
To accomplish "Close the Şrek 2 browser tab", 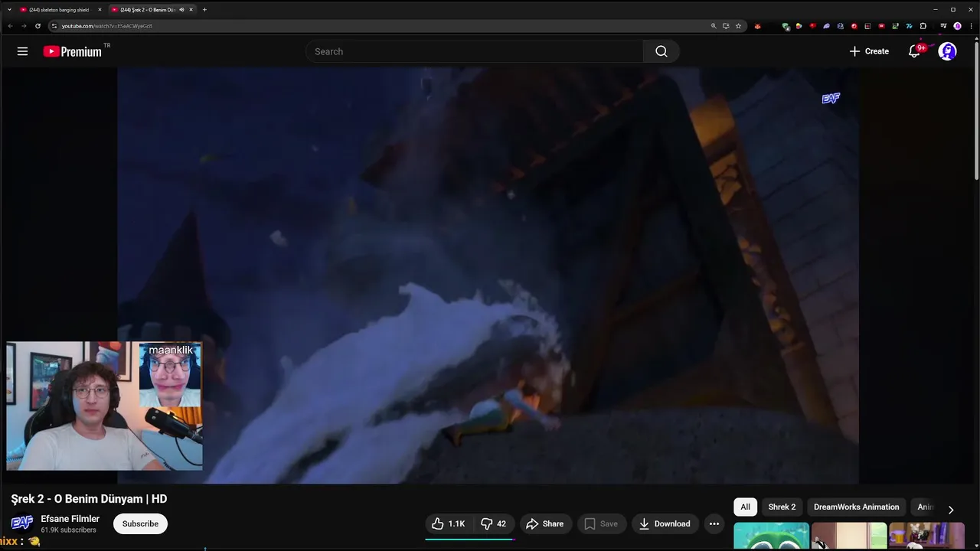I will 191,10.
